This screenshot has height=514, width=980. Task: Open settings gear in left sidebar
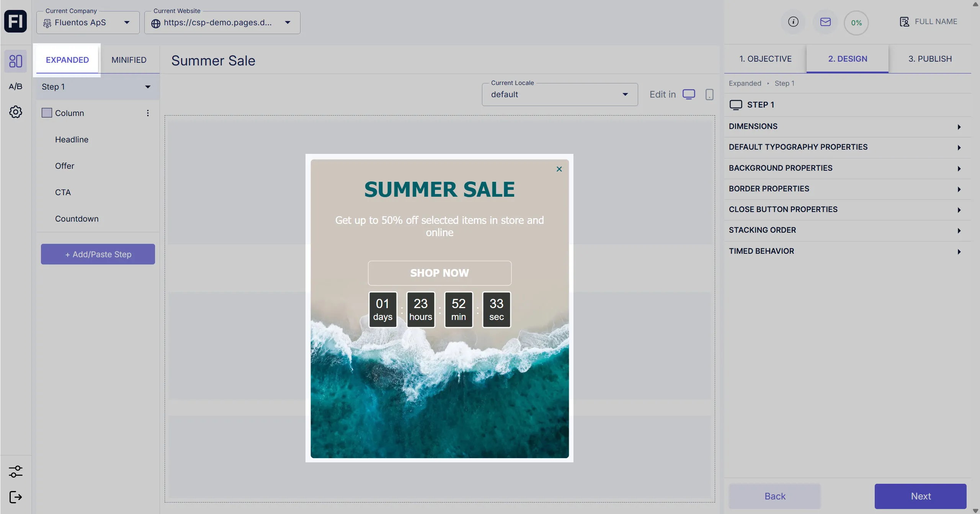click(15, 112)
